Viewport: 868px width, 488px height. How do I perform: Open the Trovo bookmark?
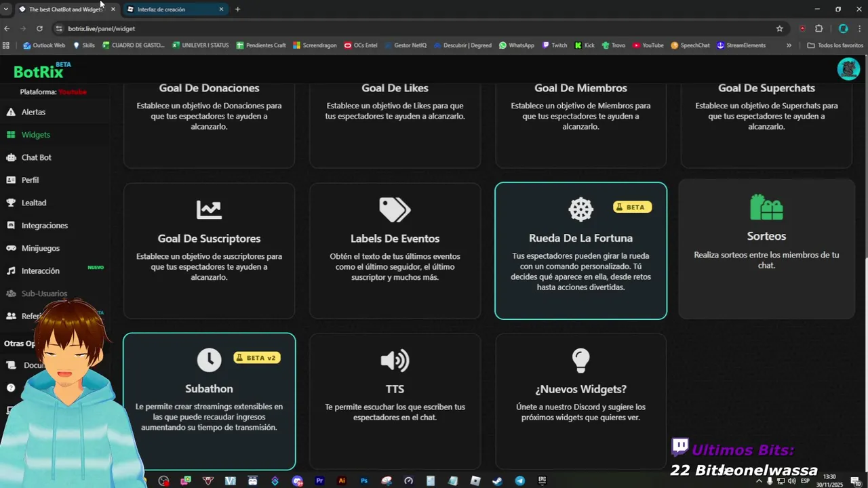[x=613, y=45]
